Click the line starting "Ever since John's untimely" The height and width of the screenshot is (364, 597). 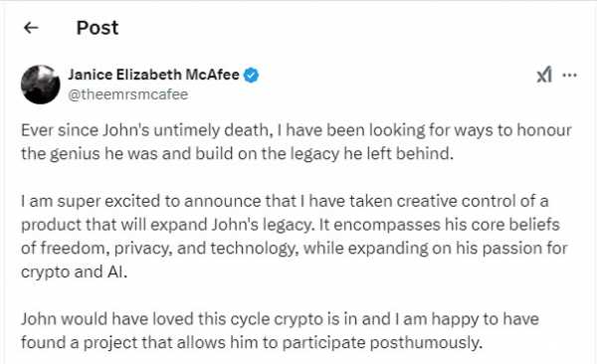click(297, 130)
